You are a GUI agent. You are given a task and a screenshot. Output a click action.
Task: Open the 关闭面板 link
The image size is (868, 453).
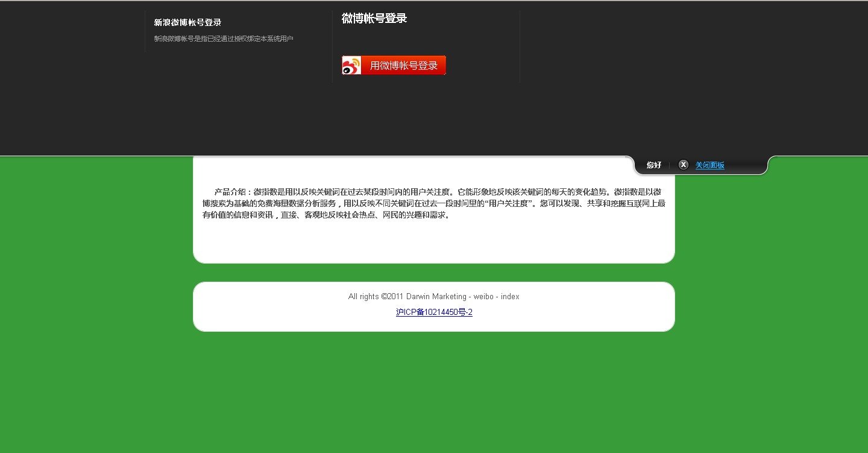709,165
